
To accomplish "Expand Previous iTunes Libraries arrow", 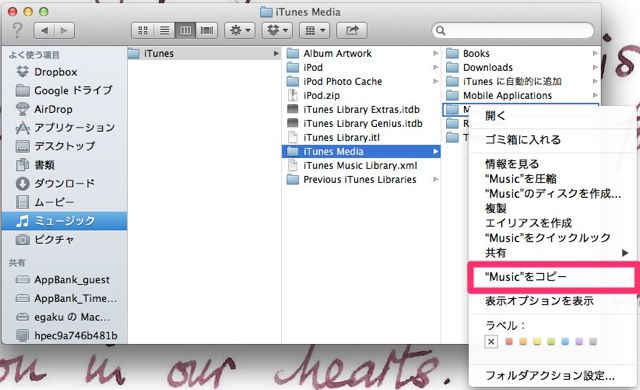I will [436, 179].
